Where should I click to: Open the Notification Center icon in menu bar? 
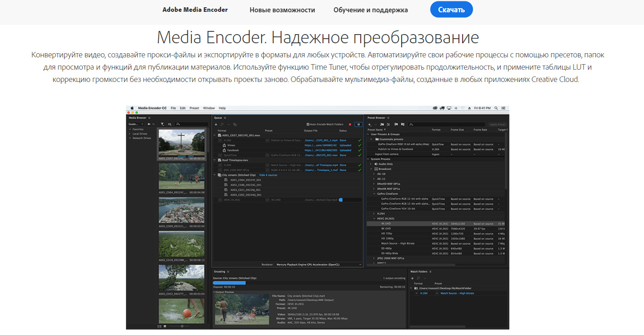(503, 108)
